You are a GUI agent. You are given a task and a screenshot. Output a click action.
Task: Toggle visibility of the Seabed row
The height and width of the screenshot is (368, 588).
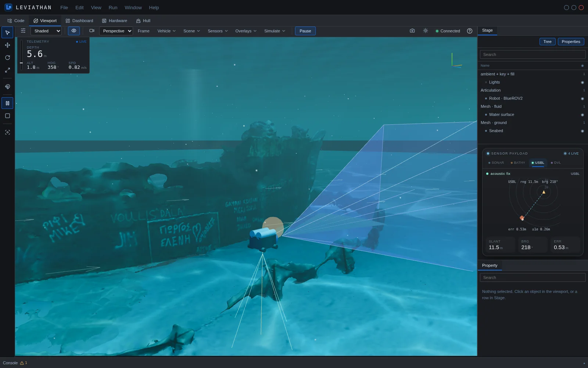tap(582, 131)
